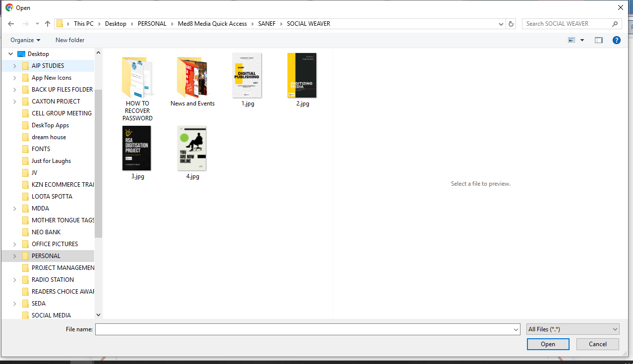Navigate up one folder level arrow
Viewport: 633px width, 364px height.
click(48, 24)
